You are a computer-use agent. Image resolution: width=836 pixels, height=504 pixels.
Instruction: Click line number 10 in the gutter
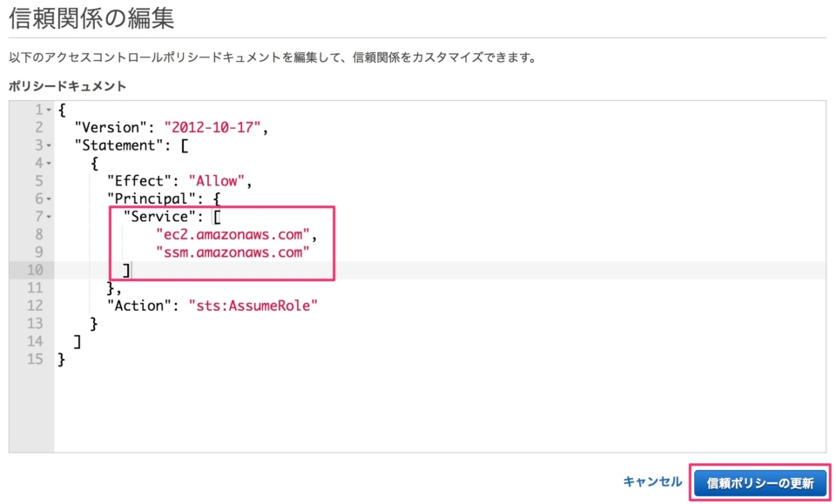click(35, 270)
